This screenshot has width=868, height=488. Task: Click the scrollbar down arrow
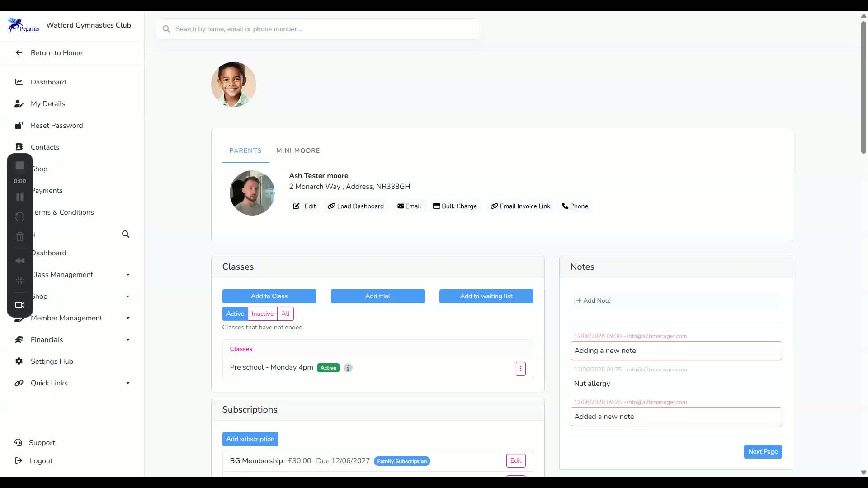(x=863, y=473)
